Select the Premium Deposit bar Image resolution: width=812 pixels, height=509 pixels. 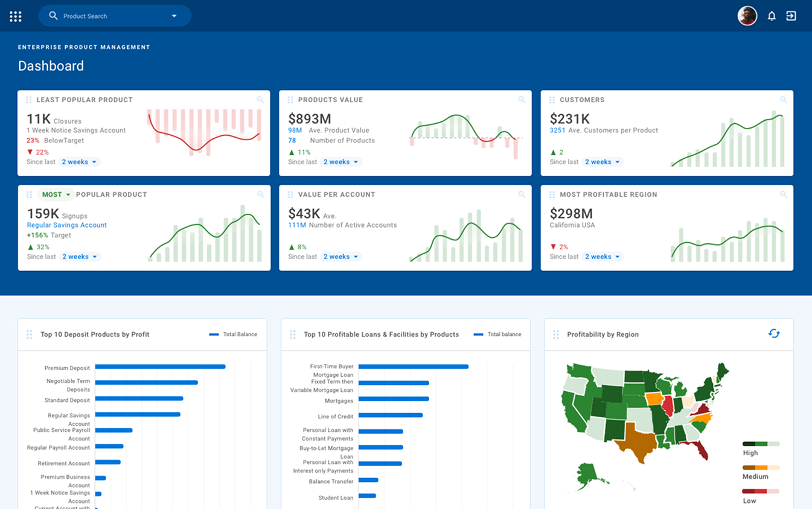[160, 367]
